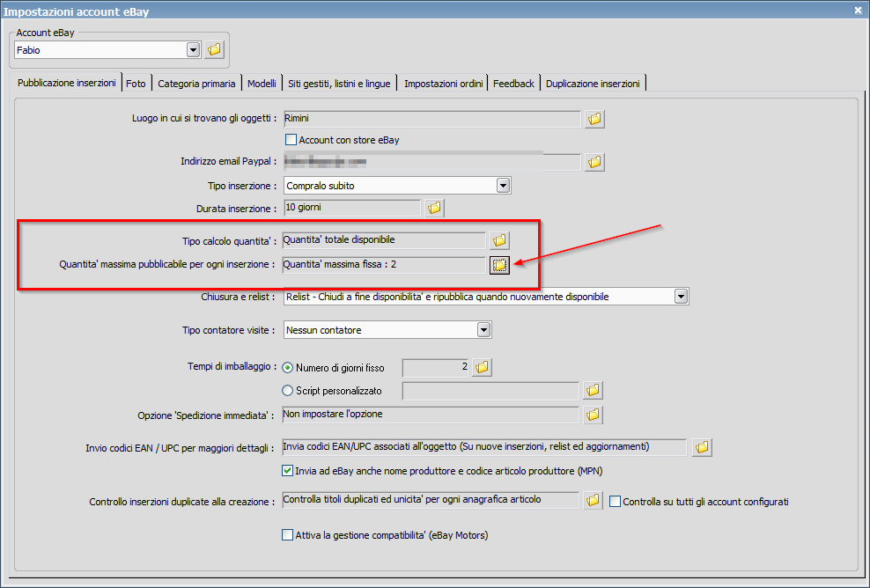Click empty Script personalizzato field
The image size is (870, 588).
[x=490, y=391]
